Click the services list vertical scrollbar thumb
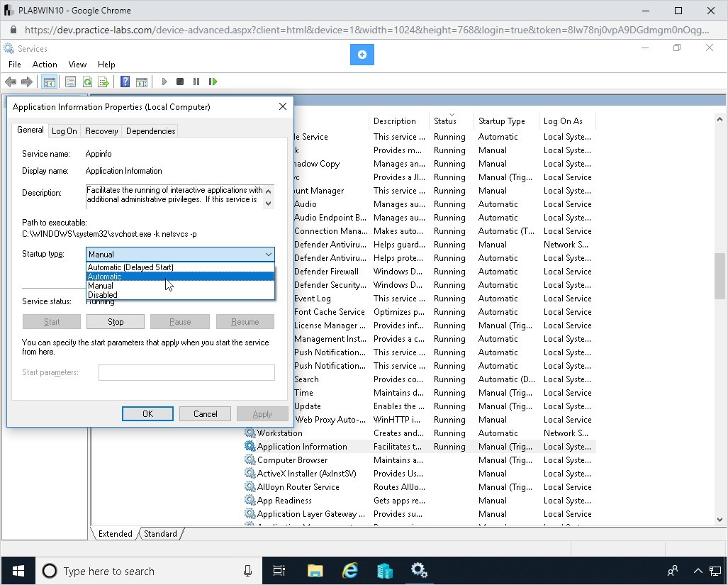 pyautogui.click(x=719, y=277)
